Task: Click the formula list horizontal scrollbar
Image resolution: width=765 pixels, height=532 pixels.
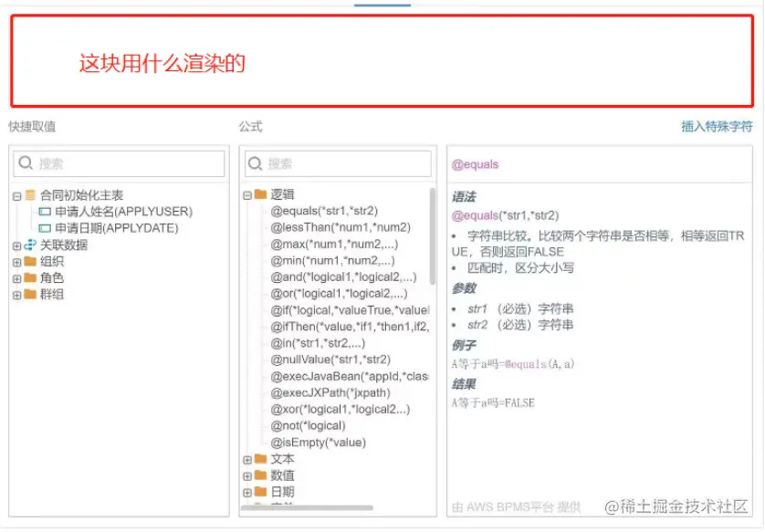Action: click(x=307, y=508)
